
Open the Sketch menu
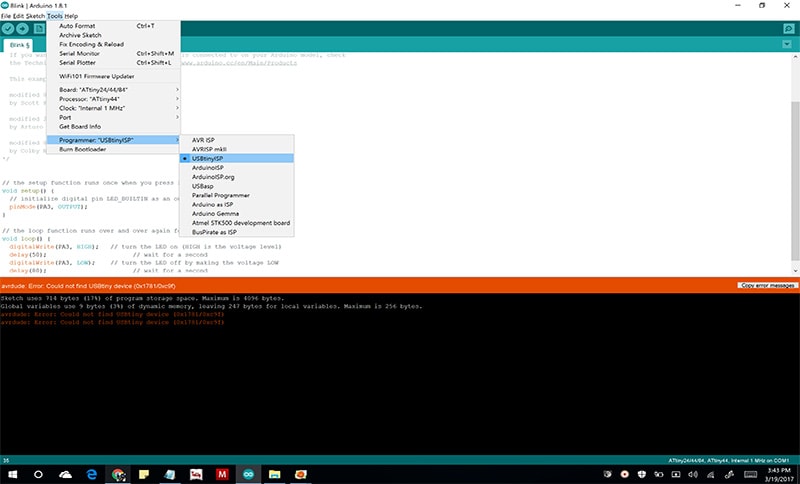[35, 16]
